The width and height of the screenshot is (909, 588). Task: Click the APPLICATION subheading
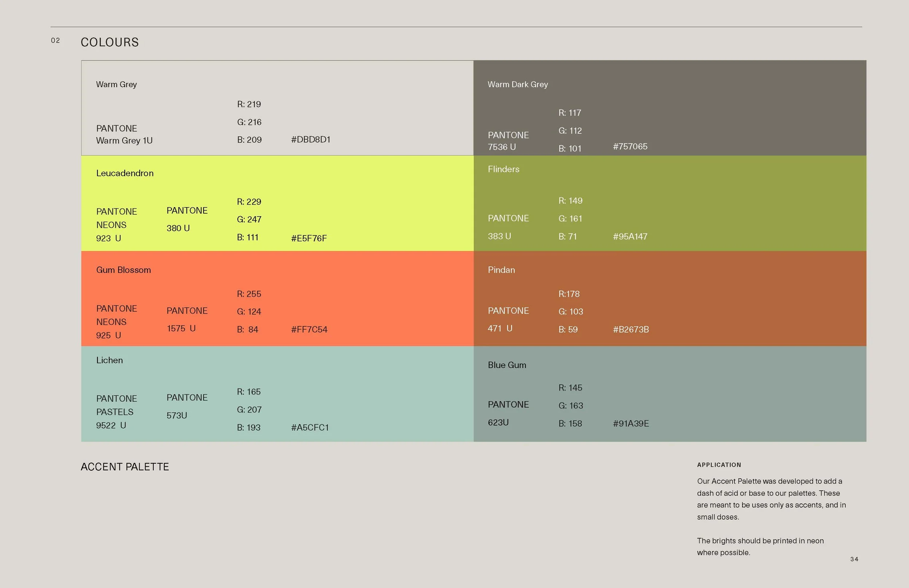click(x=719, y=465)
